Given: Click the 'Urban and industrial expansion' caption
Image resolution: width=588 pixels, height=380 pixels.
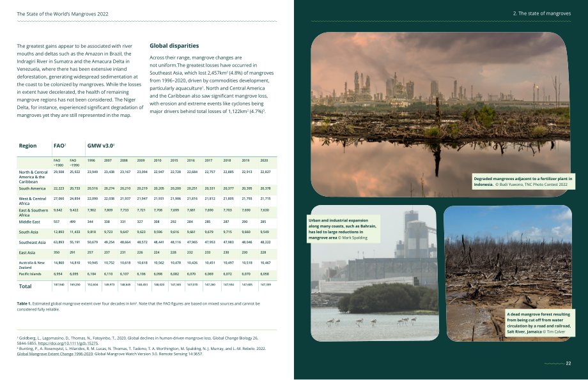Looking at the screenshot, I should tap(343, 229).
